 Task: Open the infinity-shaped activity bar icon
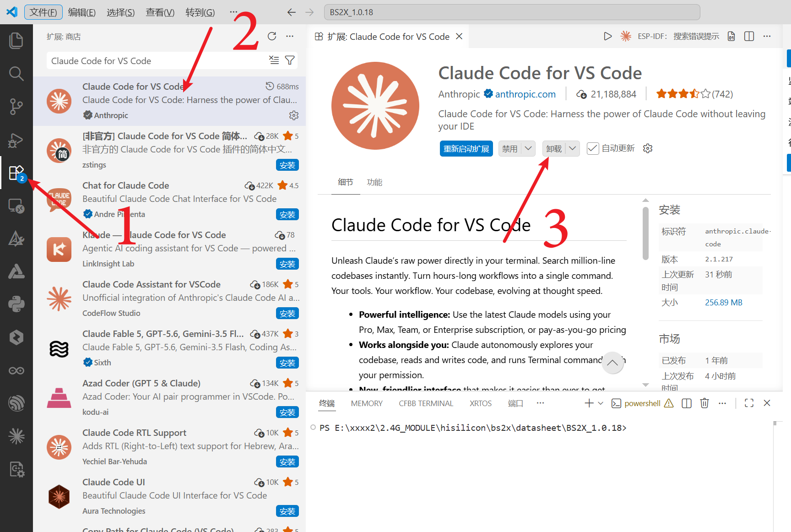pyautogui.click(x=16, y=370)
